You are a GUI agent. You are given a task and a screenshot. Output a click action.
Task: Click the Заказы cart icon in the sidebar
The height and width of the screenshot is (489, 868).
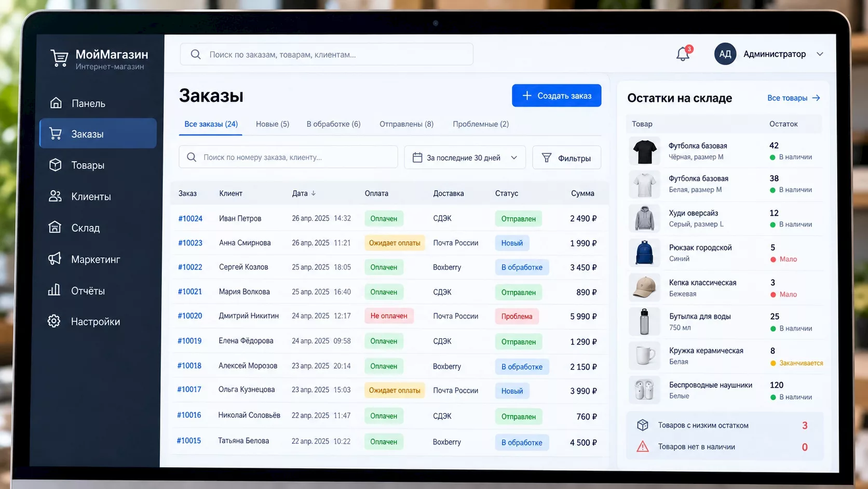point(56,134)
